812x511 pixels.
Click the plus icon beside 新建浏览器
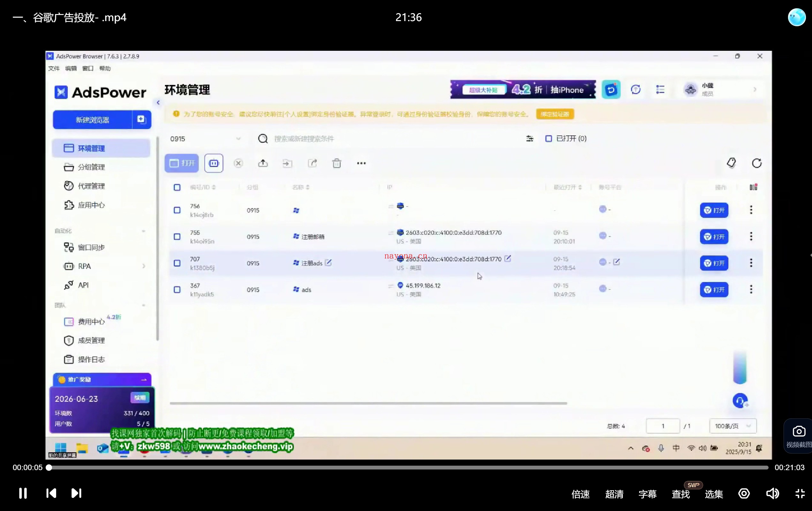coord(141,119)
